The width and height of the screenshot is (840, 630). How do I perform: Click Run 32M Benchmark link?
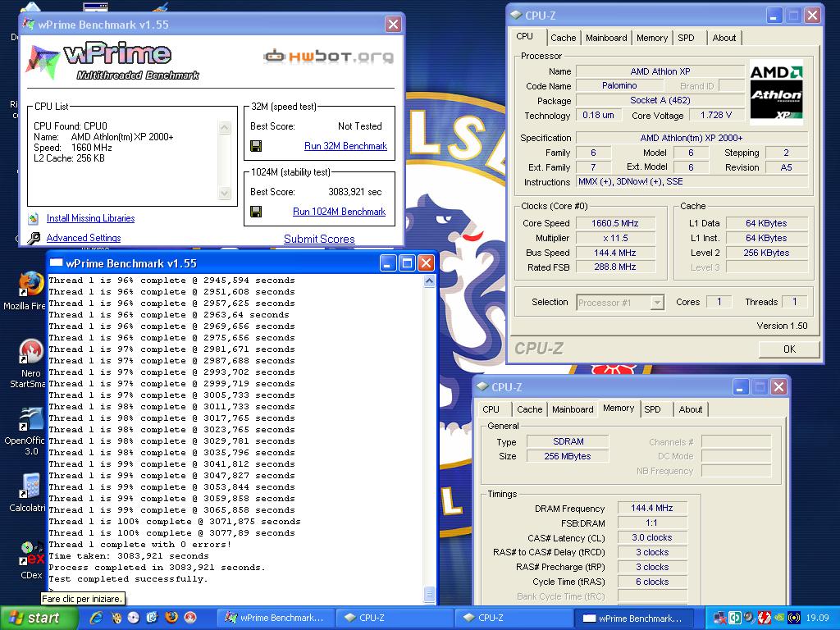pos(345,146)
